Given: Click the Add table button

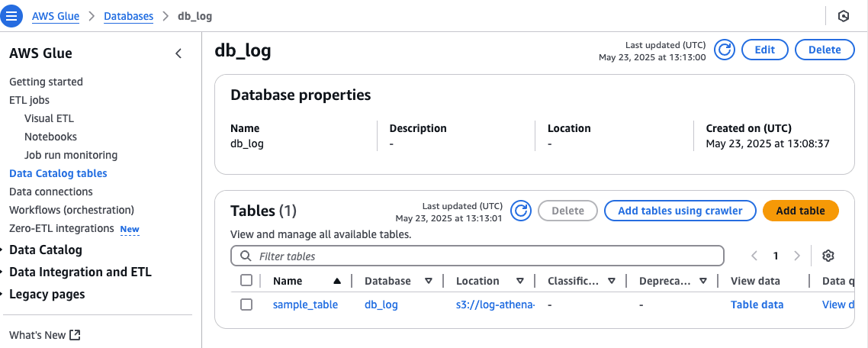Looking at the screenshot, I should (800, 211).
